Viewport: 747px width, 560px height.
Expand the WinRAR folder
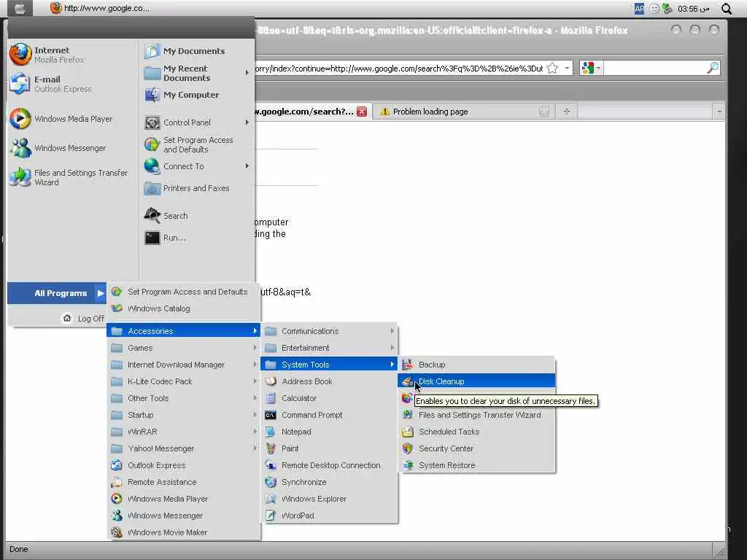(x=183, y=432)
